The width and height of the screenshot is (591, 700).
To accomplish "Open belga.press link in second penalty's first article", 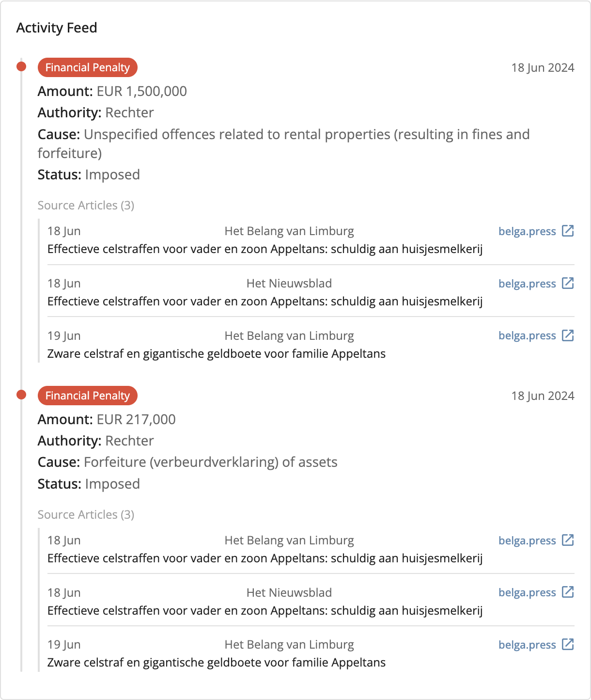I will [527, 541].
